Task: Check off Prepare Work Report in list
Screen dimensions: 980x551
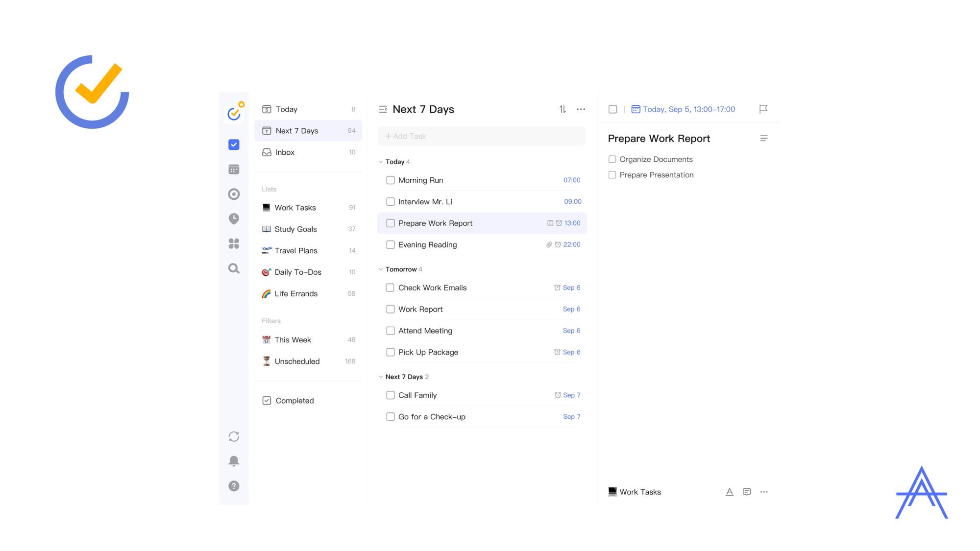Action: [x=391, y=223]
